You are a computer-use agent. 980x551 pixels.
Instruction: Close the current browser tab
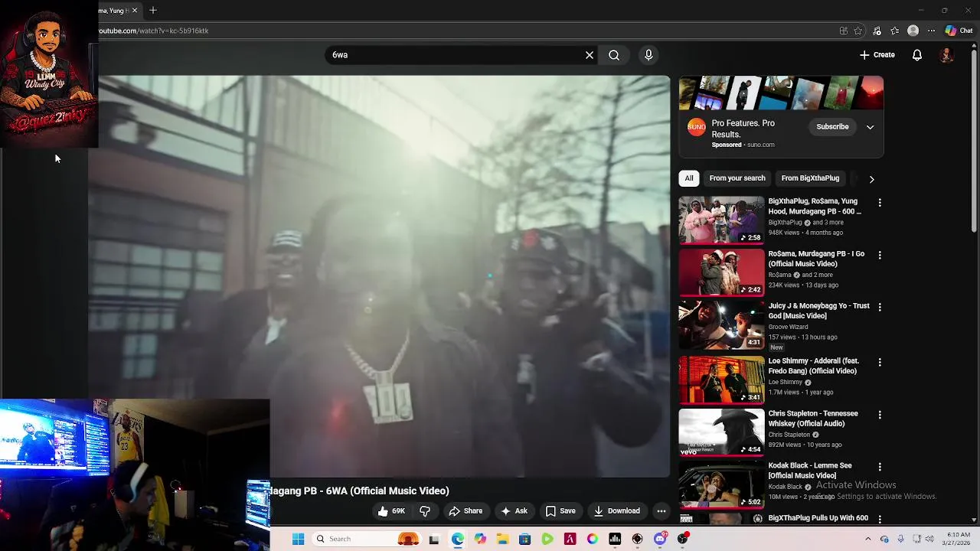pos(135,10)
